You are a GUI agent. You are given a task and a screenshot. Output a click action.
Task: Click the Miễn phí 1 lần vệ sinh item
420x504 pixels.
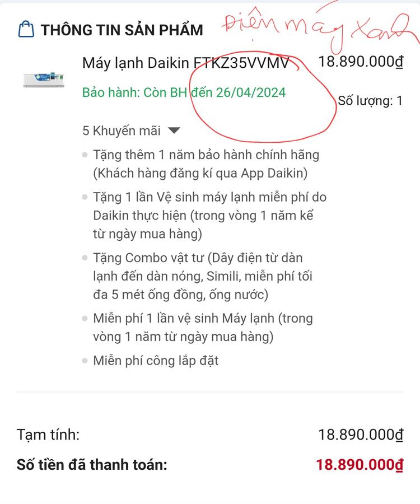pos(203,328)
